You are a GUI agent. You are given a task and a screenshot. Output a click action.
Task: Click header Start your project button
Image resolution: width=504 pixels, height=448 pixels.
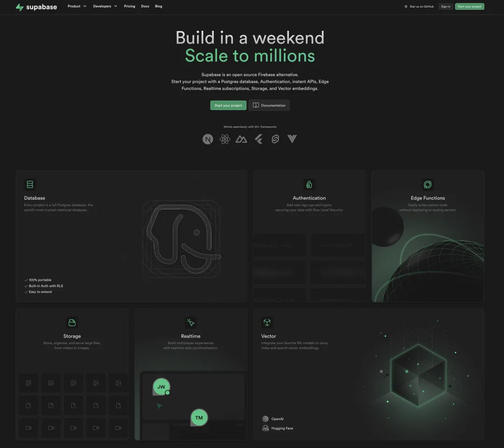point(469,7)
